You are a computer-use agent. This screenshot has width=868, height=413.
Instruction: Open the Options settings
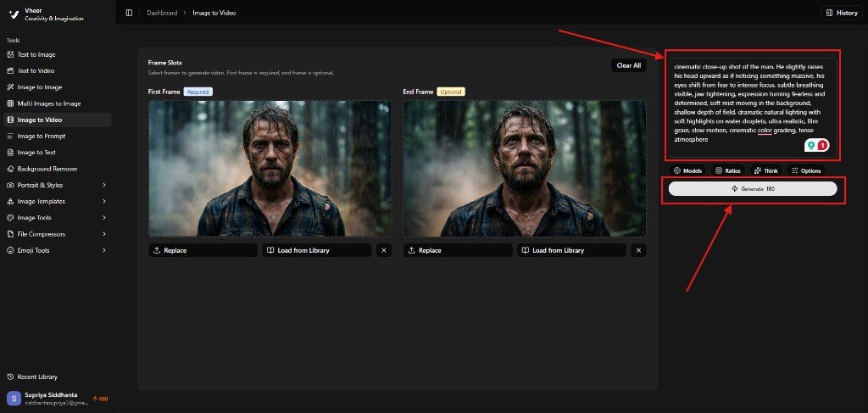pyautogui.click(x=805, y=170)
